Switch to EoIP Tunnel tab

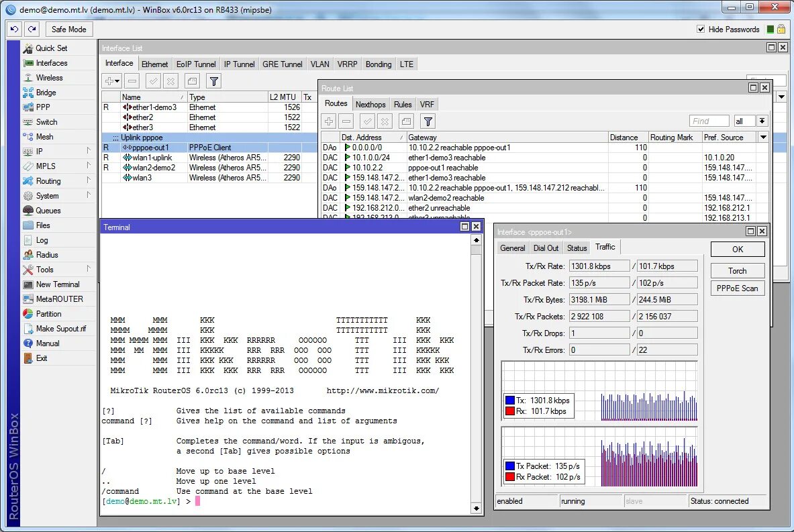[x=196, y=64]
